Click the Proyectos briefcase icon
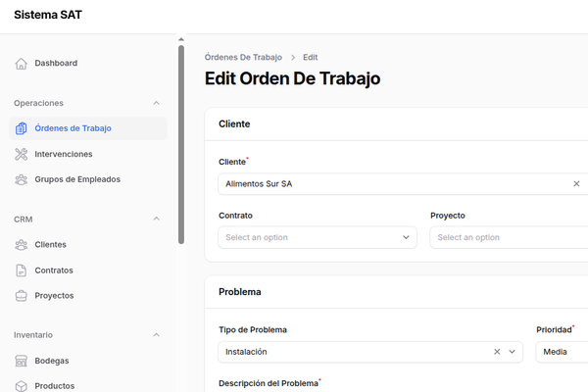The width and height of the screenshot is (588, 392). click(22, 296)
